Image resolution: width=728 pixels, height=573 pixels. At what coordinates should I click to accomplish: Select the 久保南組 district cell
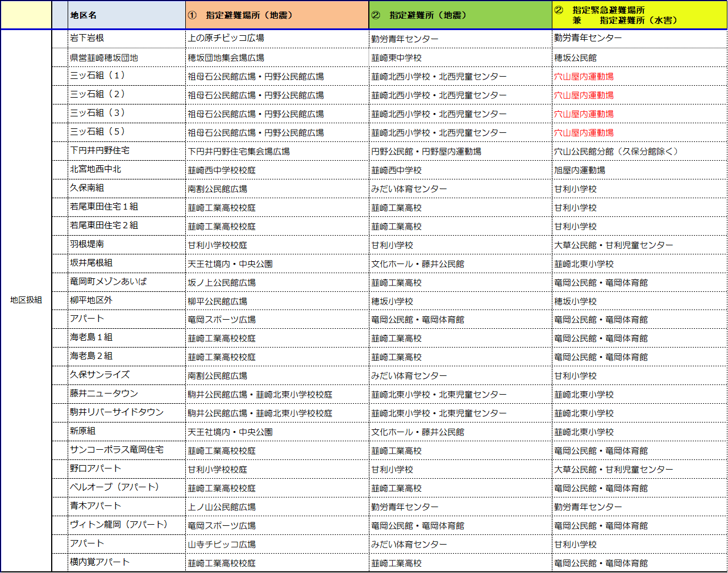(127, 189)
